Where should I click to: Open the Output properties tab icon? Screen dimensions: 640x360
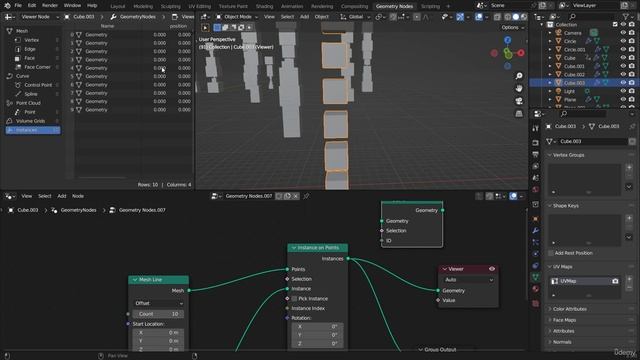(536, 154)
